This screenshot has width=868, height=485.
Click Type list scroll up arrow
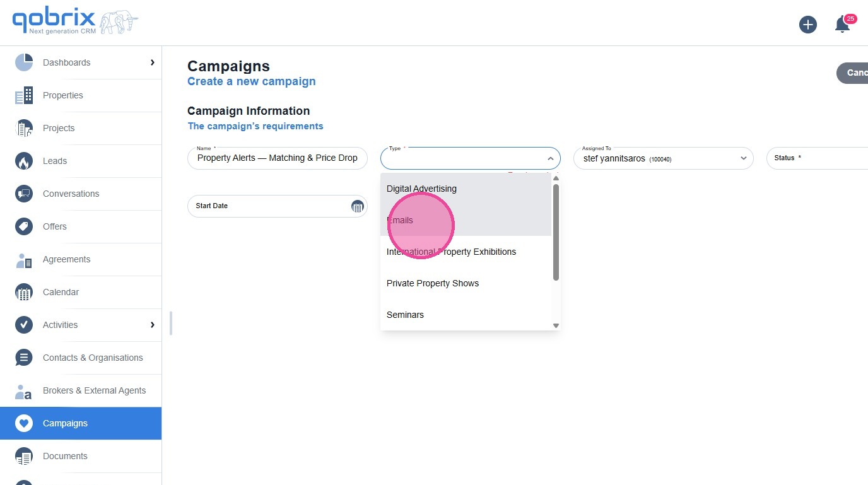556,178
